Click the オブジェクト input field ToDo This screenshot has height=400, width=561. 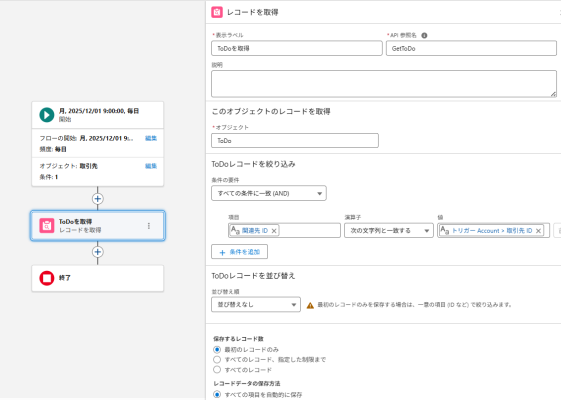[295, 141]
